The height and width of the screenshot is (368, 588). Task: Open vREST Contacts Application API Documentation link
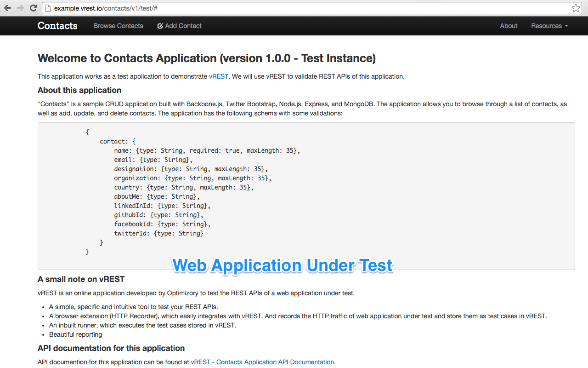click(x=262, y=362)
